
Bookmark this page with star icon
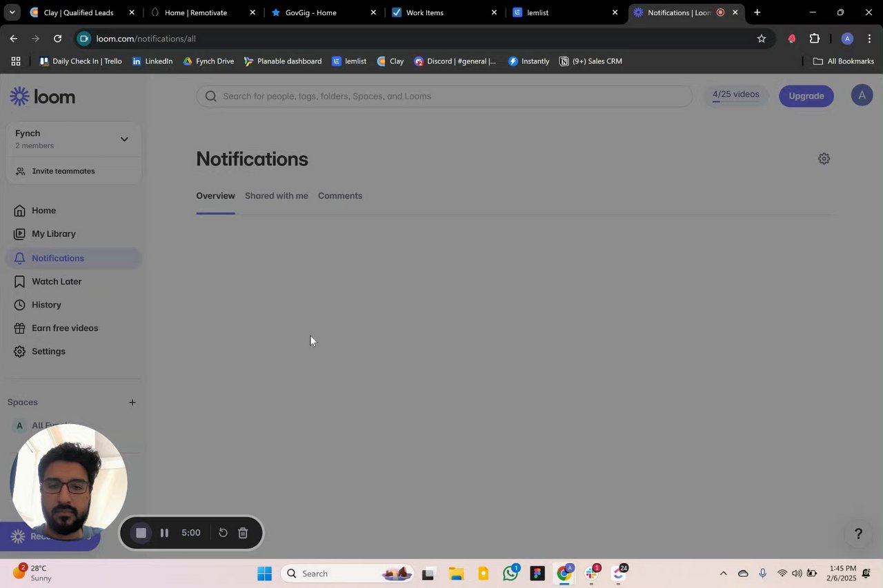pyautogui.click(x=762, y=39)
